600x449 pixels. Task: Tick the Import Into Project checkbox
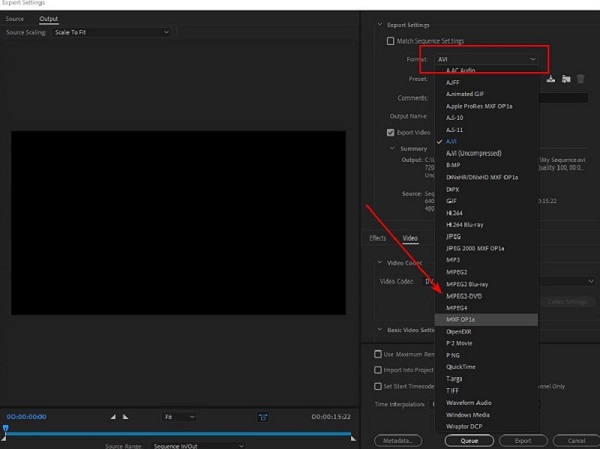tap(378, 370)
